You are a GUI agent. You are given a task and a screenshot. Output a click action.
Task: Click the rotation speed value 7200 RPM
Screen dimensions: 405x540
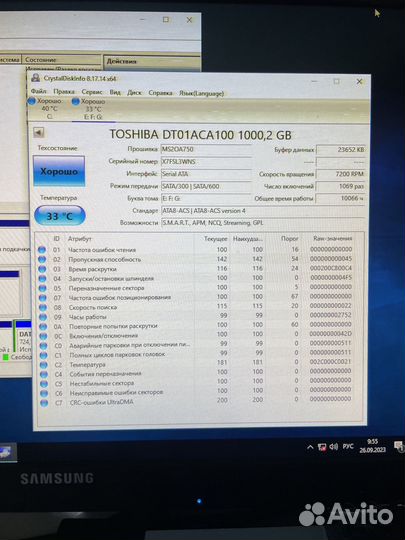[x=341, y=174]
